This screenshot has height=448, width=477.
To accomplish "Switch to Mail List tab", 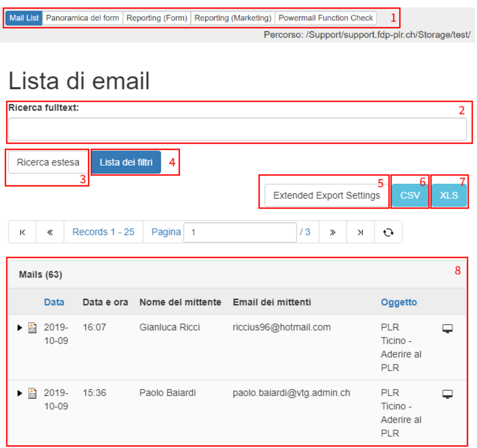I will [24, 18].
